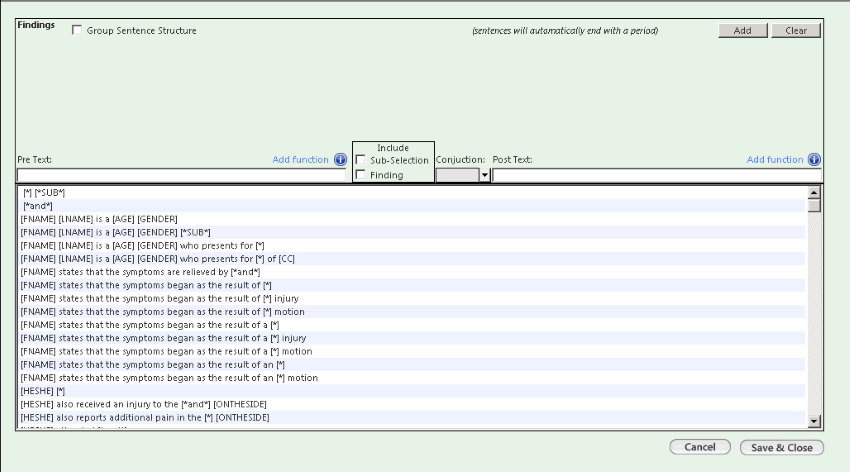
Task: Check the Include Finding box
Action: pyautogui.click(x=360, y=174)
